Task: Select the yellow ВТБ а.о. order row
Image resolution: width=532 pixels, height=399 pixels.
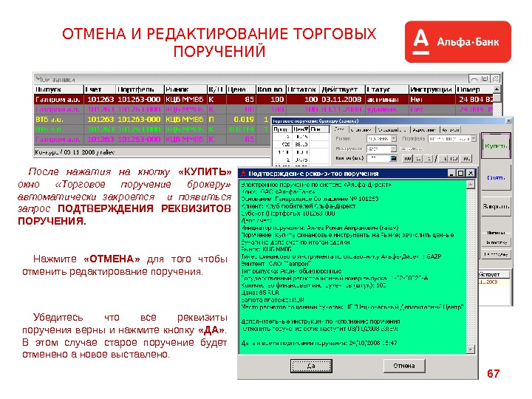Action: click(x=153, y=120)
